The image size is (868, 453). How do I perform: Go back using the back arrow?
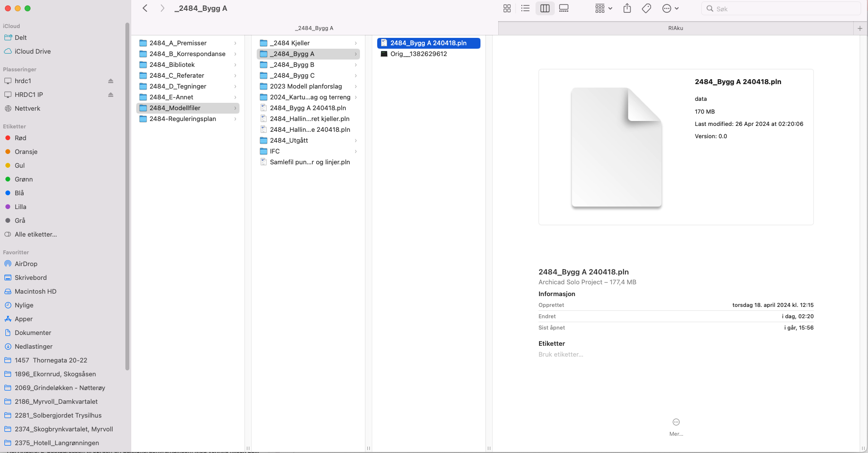[x=145, y=8]
